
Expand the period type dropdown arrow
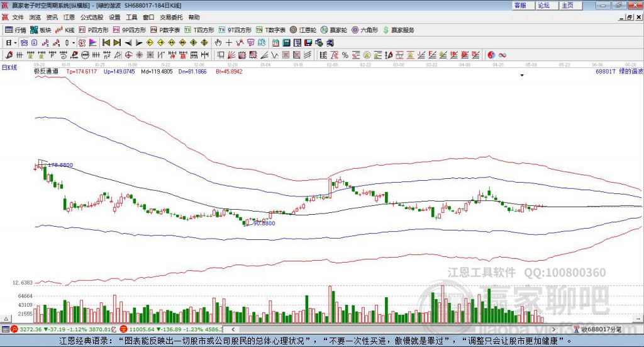tap(14, 43)
